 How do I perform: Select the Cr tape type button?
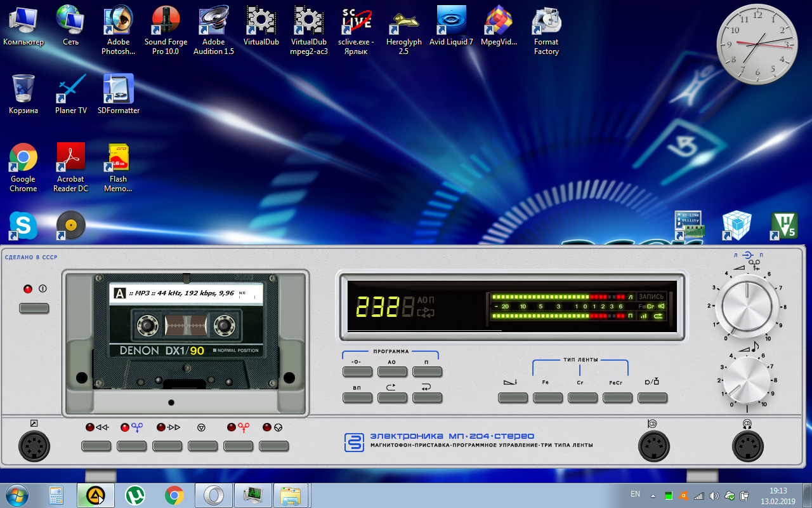coord(583,398)
